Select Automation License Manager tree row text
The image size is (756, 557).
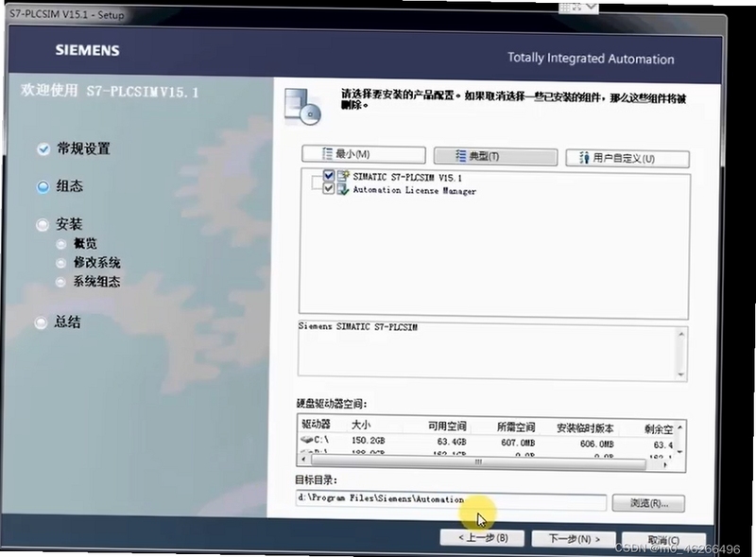(414, 191)
